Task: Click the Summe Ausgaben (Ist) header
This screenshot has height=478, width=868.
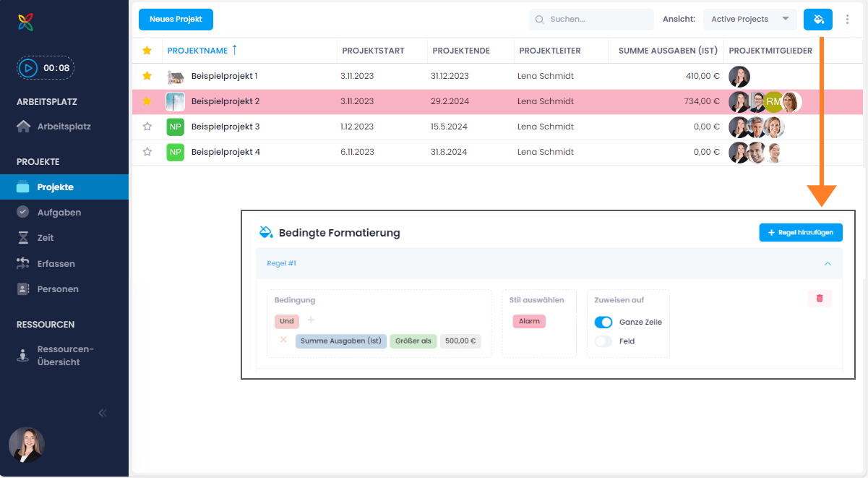Action: pyautogui.click(x=668, y=51)
